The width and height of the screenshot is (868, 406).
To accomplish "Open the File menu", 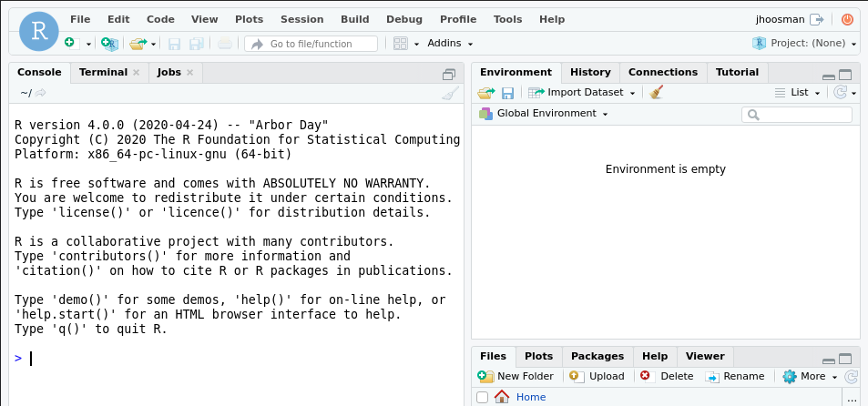I will [x=80, y=19].
